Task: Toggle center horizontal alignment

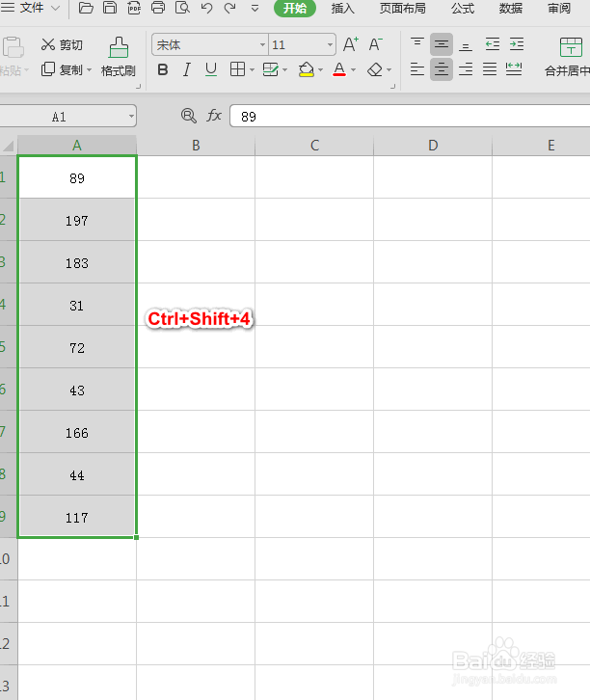Action: click(442, 69)
